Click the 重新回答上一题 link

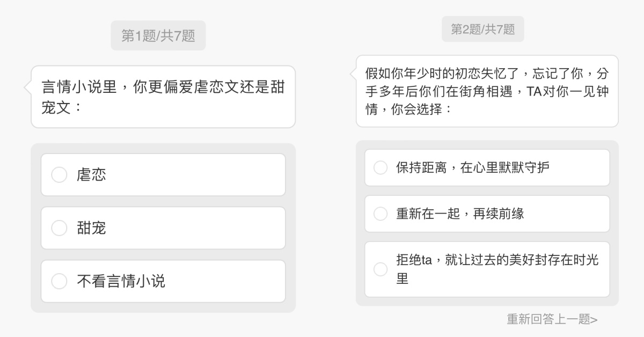[552, 319]
